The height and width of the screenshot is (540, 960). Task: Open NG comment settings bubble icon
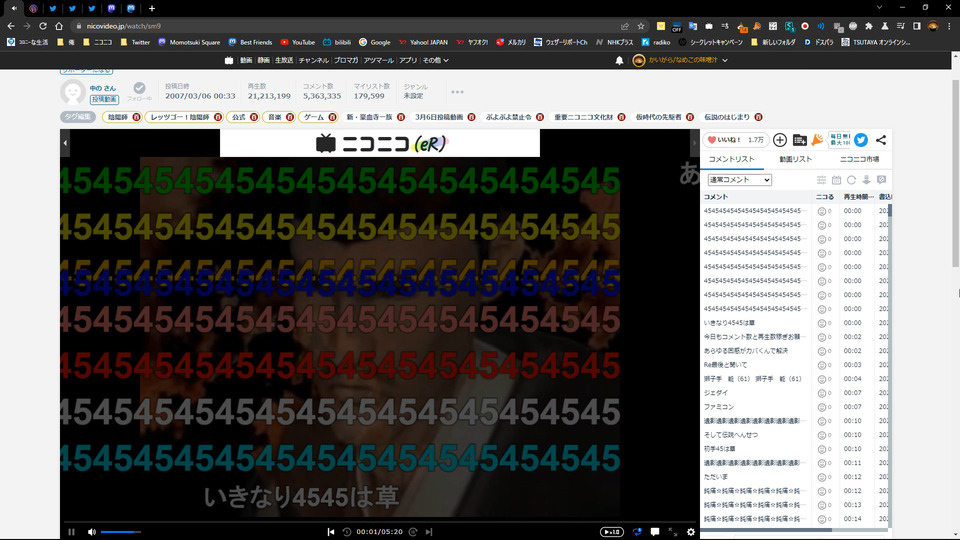[x=882, y=180]
